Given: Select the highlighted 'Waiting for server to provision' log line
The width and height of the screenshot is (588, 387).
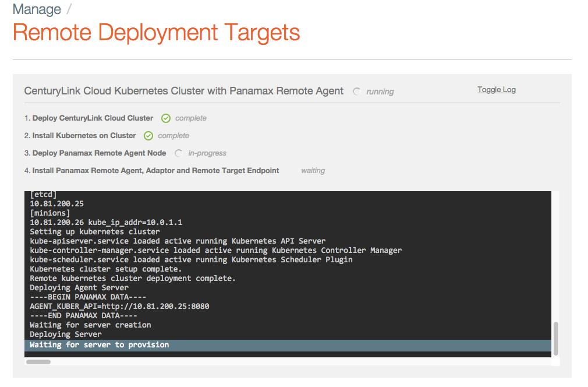Looking at the screenshot, I should 288,346.
